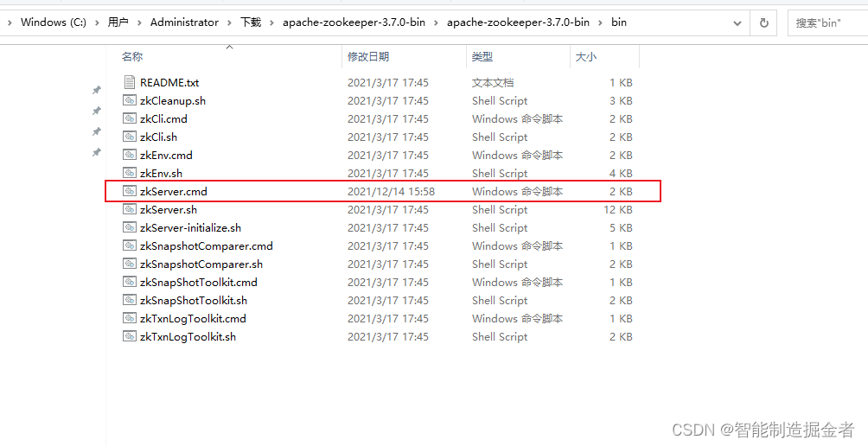The image size is (868, 446).
Task: Click the zkCli.cmd file icon
Action: [x=129, y=118]
